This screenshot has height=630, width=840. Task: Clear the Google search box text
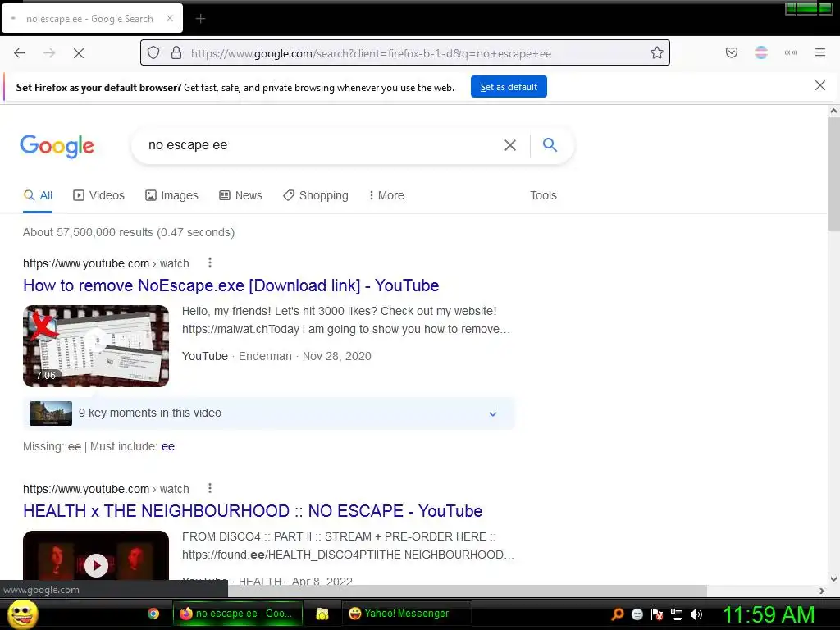(x=510, y=145)
